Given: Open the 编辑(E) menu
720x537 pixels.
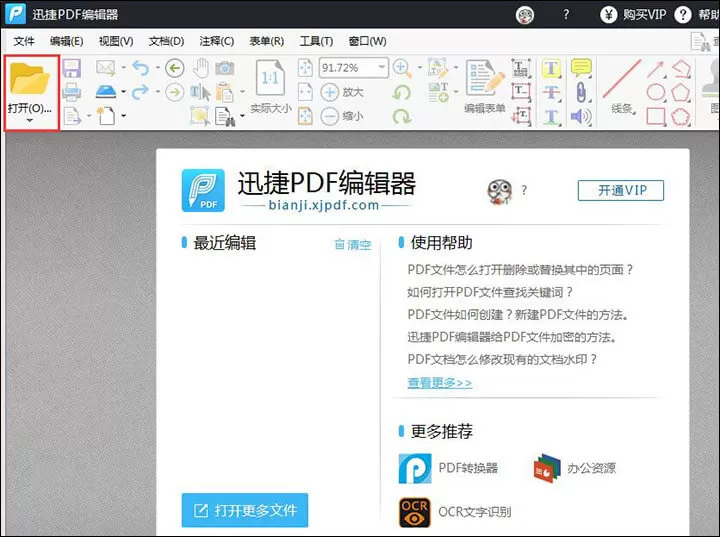Looking at the screenshot, I should click(x=67, y=41).
